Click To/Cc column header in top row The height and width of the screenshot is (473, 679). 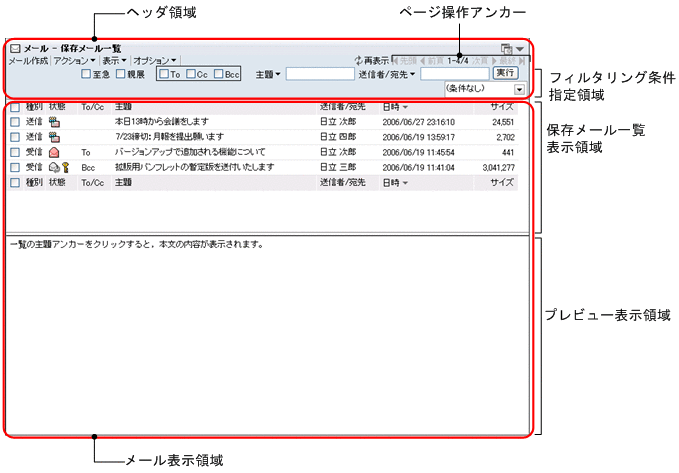(93, 107)
